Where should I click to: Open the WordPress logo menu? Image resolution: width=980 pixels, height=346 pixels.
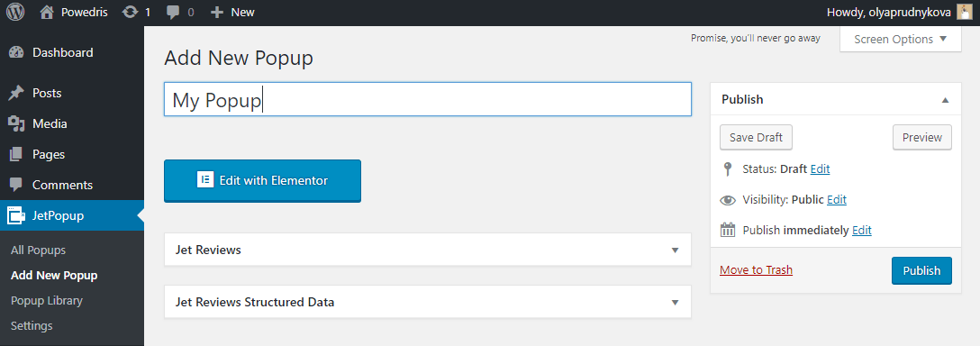click(x=15, y=13)
